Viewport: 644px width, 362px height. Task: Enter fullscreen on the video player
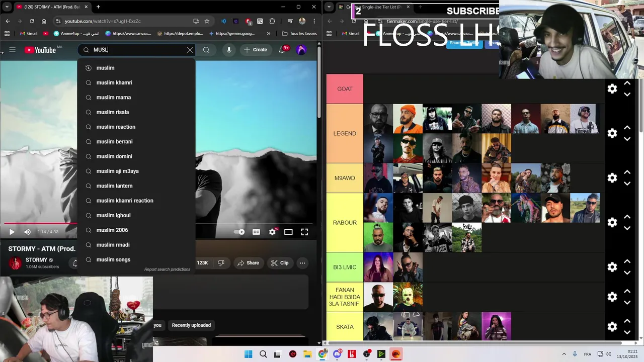(304, 232)
